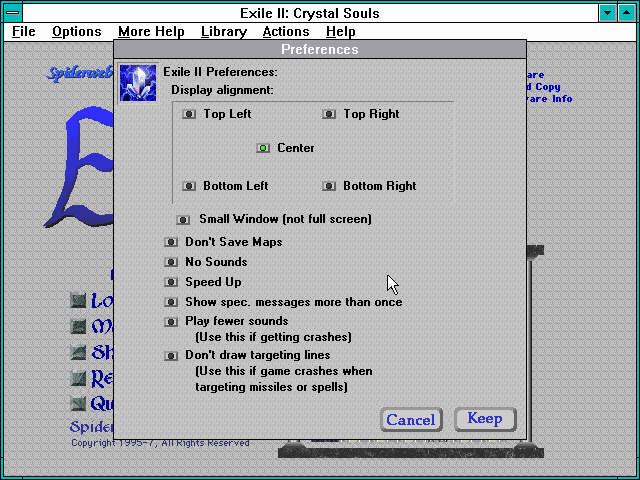Click the Cancel button in Preferences
Screen dimensions: 640x480
[411, 420]
